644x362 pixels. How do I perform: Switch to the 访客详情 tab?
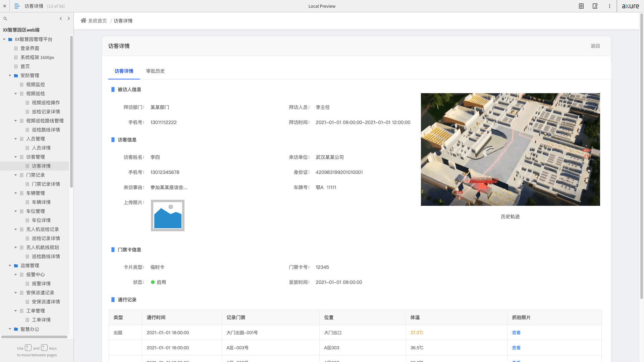pyautogui.click(x=124, y=71)
